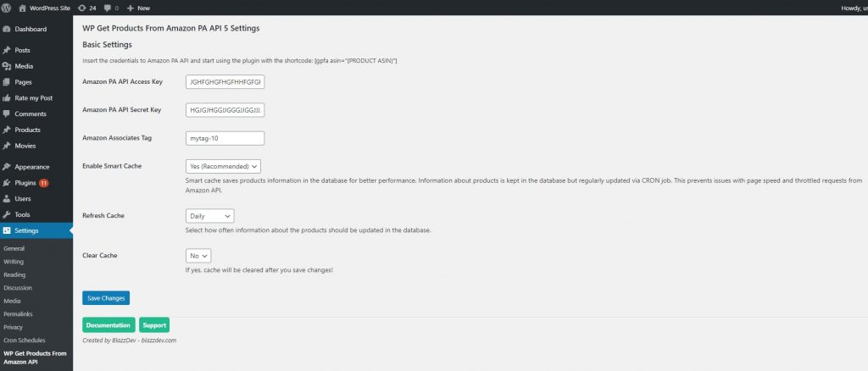Screen dimensions: 868x371
Task: Click the Comments speech bubble sidebar icon
Action: (x=7, y=114)
